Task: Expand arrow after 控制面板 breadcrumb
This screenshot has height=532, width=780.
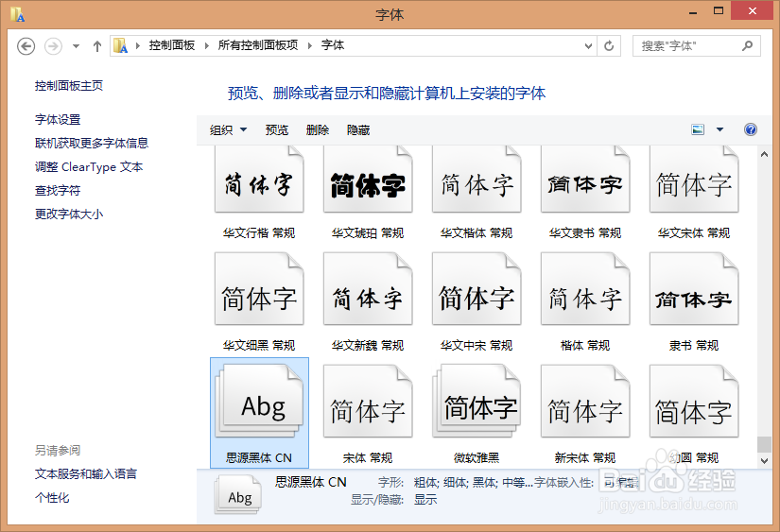Action: coord(206,45)
